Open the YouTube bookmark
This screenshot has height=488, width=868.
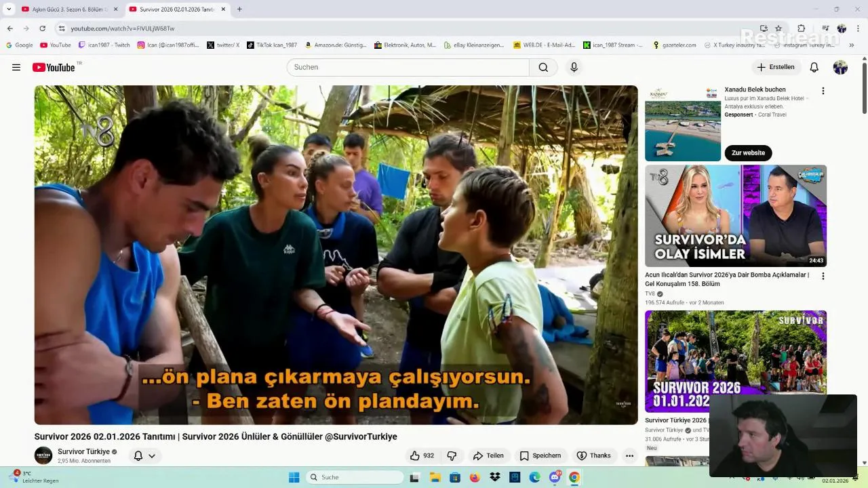coord(56,45)
